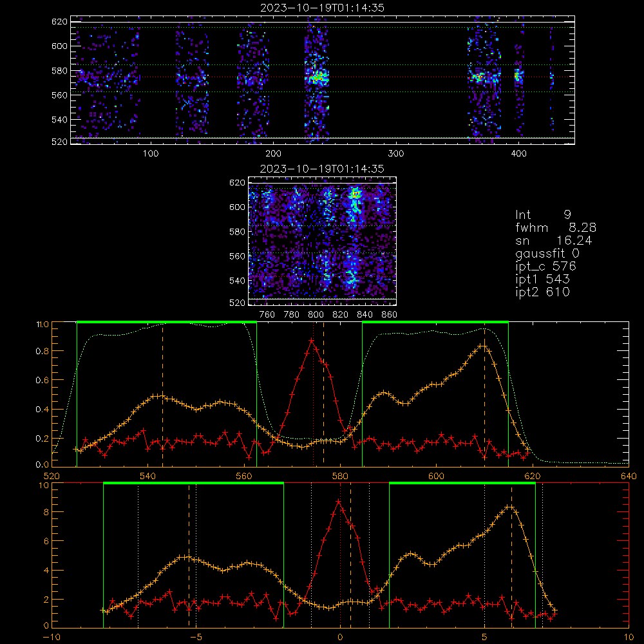Click the 'ipt1 543' text
This screenshot has height=644, width=644.
point(542,279)
